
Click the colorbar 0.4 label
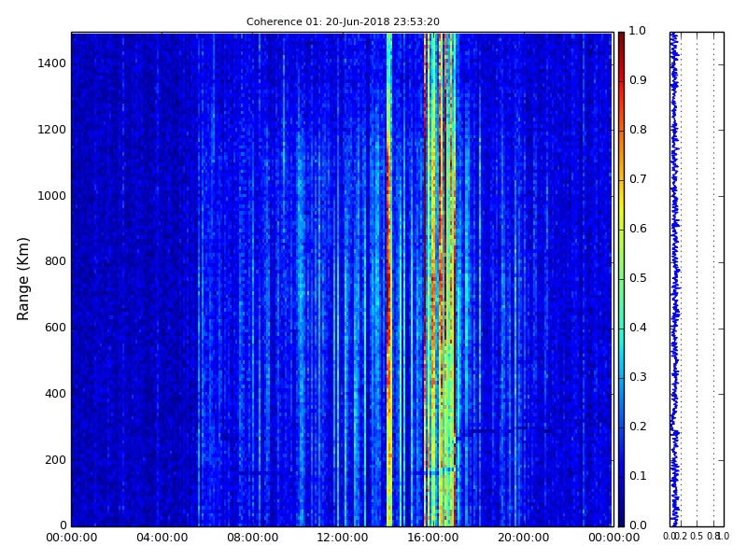[638, 328]
